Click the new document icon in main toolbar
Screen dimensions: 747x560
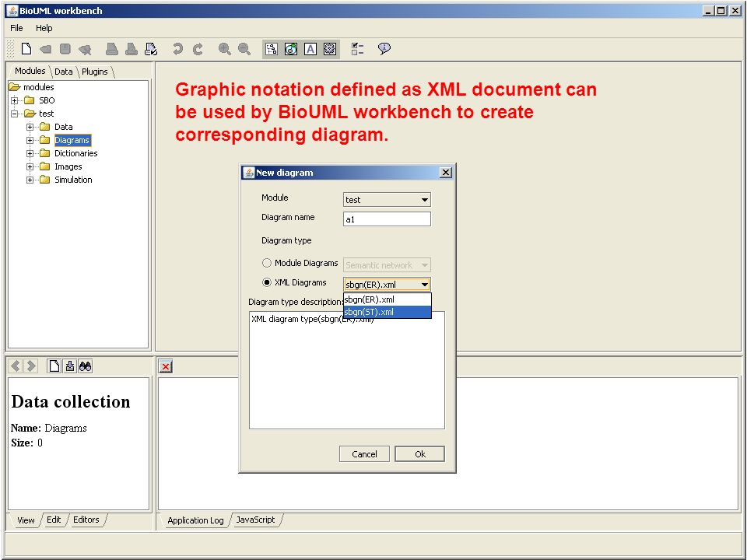tap(26, 48)
